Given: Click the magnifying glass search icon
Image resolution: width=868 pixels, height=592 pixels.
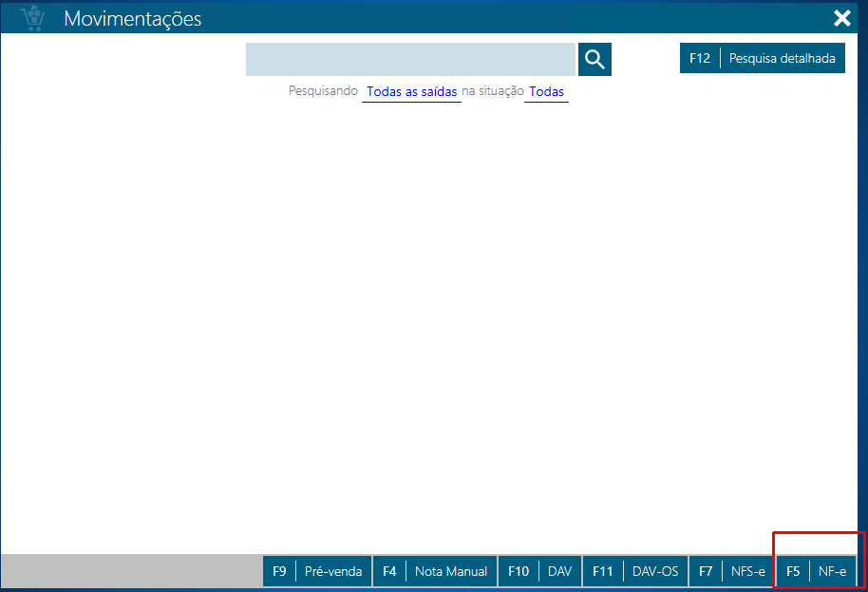Looking at the screenshot, I should [594, 59].
